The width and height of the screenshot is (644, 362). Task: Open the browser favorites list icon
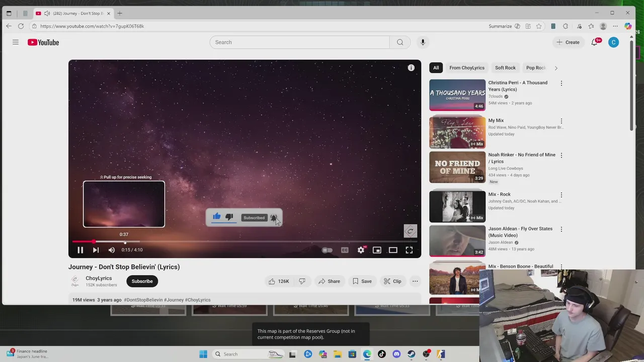coord(591,26)
